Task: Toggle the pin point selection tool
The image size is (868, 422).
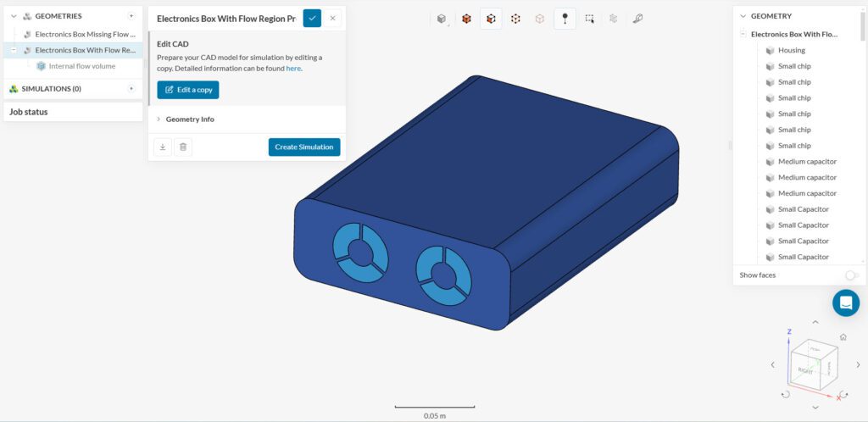Action: (x=565, y=19)
